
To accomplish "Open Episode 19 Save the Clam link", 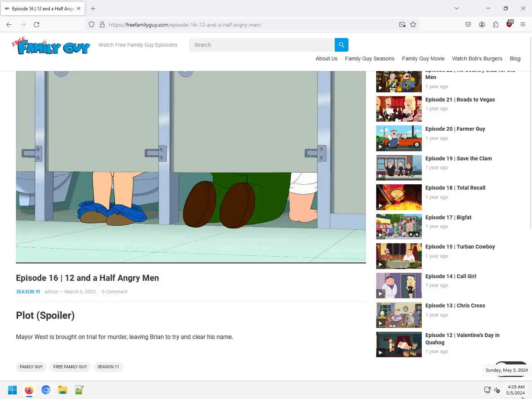I will 458,158.
